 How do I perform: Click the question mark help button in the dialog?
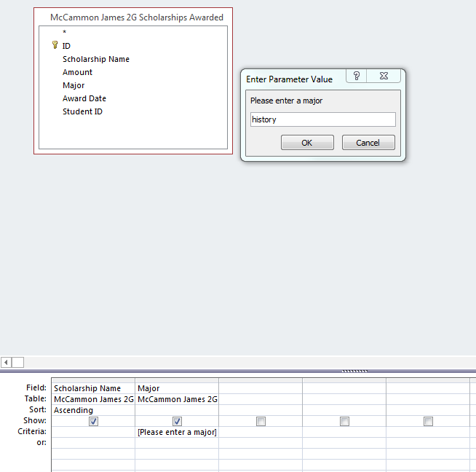click(x=356, y=76)
